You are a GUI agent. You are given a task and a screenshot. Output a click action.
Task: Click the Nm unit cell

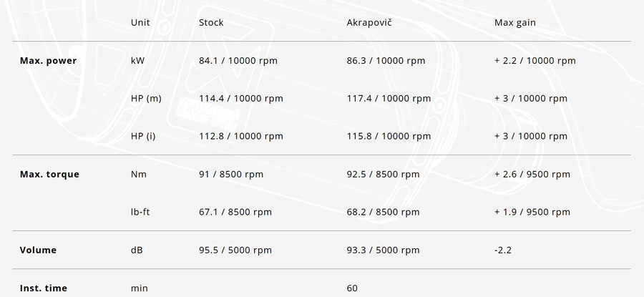138,174
